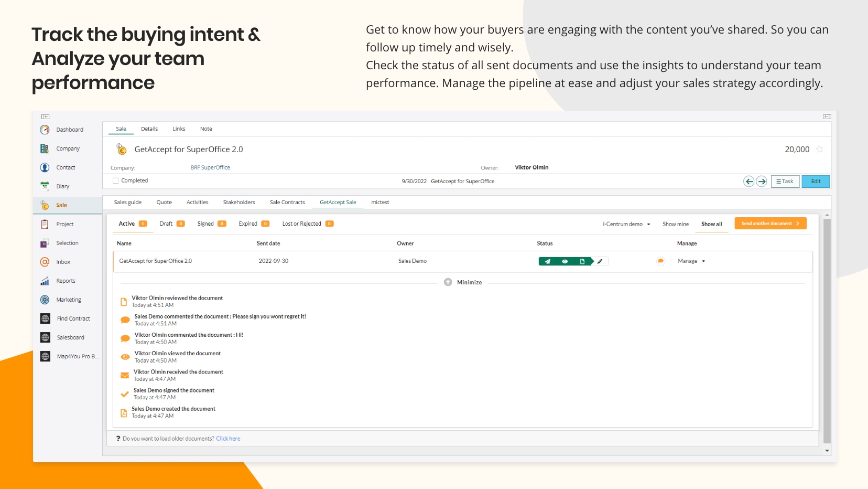Open the orange comment bubble icon in row
The height and width of the screenshot is (489, 868).
[x=660, y=261]
